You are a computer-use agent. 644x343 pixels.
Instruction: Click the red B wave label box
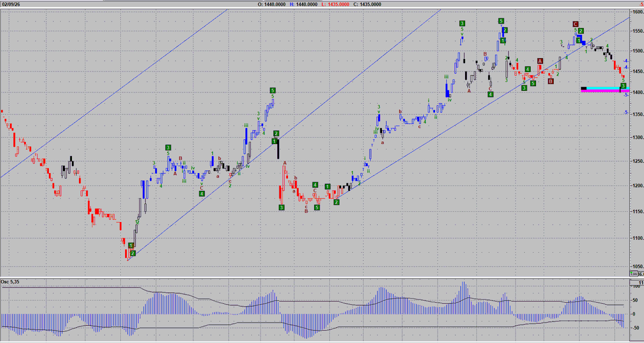(551, 81)
